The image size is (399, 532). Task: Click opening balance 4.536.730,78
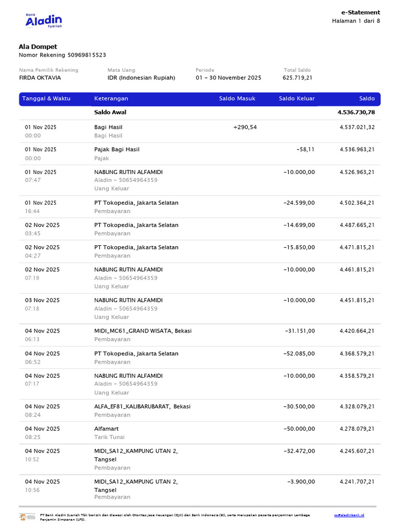tap(356, 112)
